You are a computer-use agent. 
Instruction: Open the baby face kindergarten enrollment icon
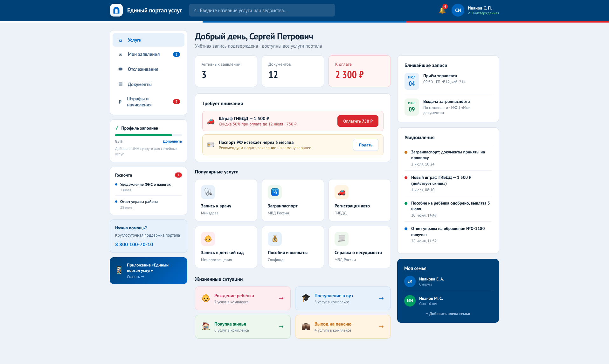[x=208, y=239]
